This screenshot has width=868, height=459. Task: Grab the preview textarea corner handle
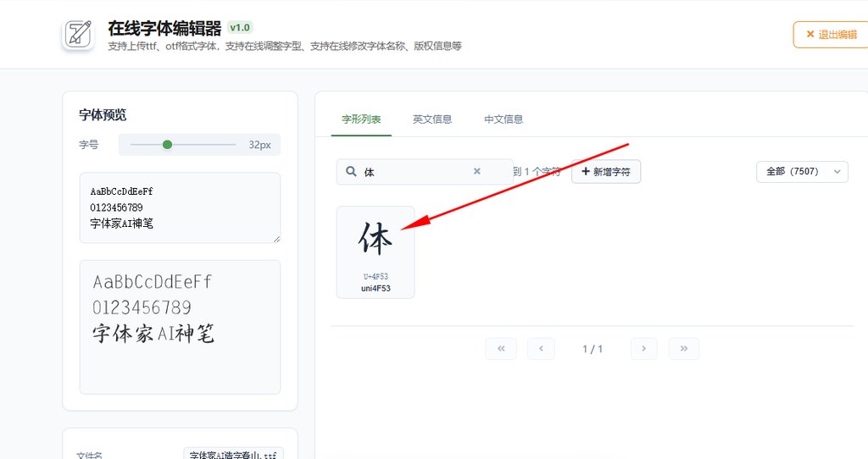coord(276,238)
